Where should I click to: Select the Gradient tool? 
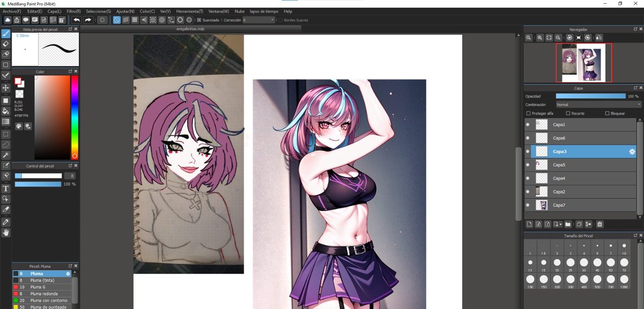[6, 121]
